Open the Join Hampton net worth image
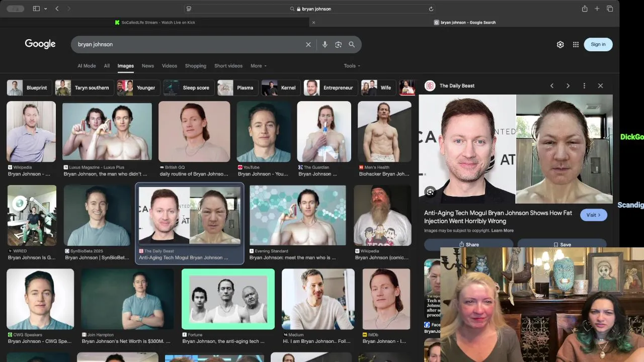Screen dimensions: 644x362 [128, 299]
